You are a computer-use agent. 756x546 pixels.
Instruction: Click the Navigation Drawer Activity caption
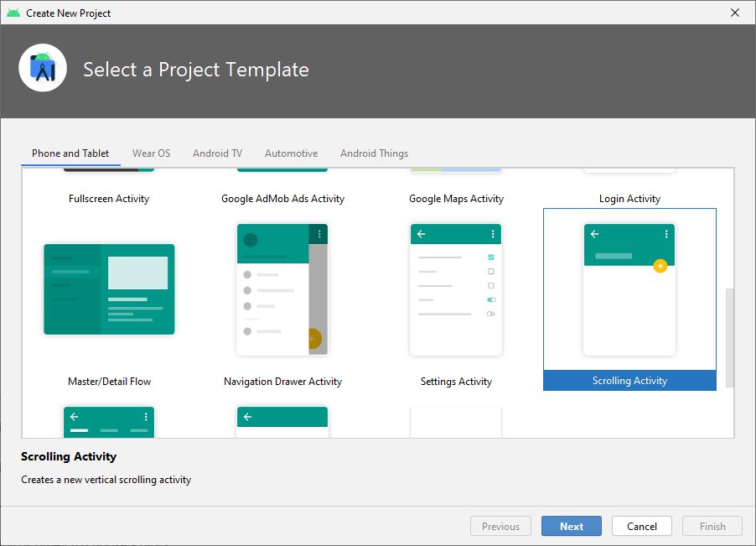click(x=283, y=382)
